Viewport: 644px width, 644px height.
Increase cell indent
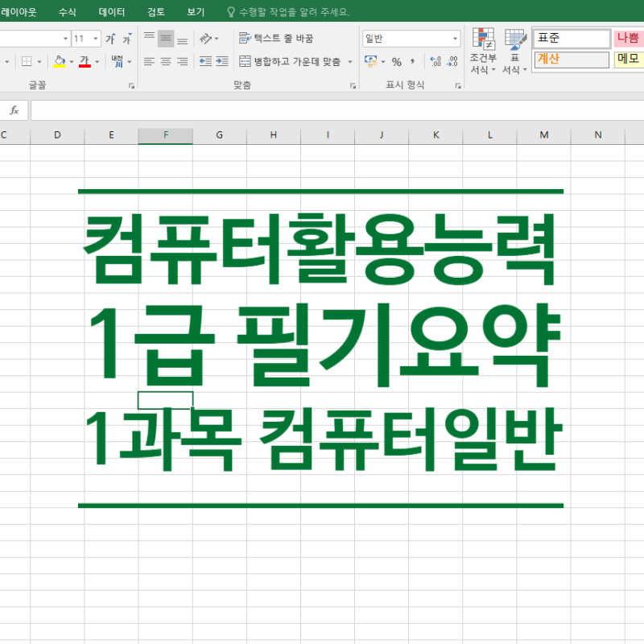pos(222,62)
